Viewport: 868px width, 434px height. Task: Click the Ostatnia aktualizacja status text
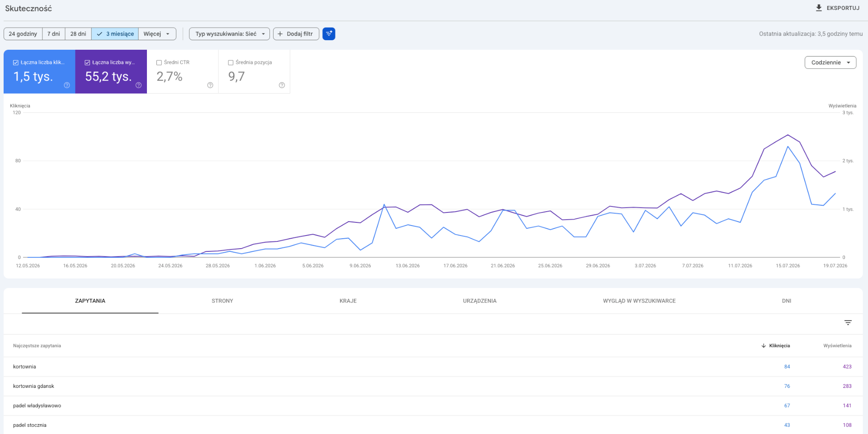point(811,34)
